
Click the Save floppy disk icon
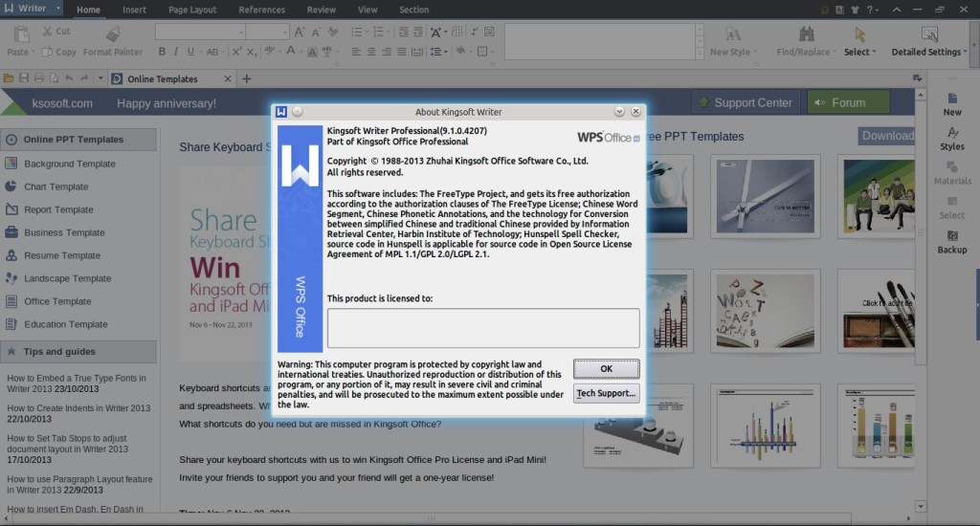pos(24,78)
